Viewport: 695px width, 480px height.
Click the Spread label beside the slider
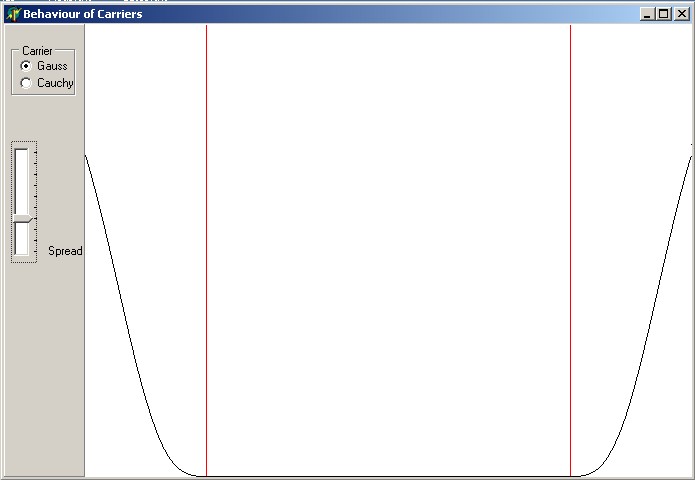tap(65, 251)
